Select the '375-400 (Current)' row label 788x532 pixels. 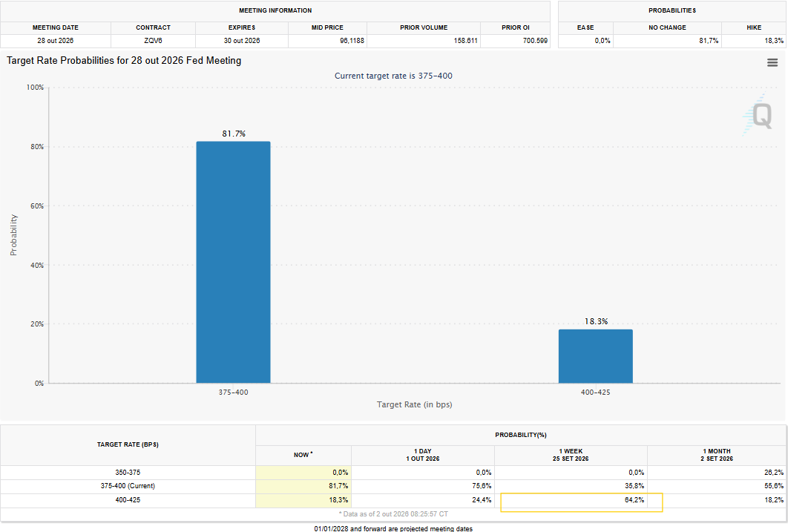click(x=128, y=486)
